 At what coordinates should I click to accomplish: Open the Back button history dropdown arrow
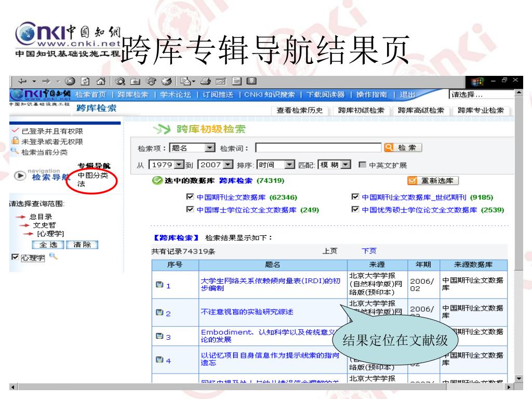(x=34, y=82)
